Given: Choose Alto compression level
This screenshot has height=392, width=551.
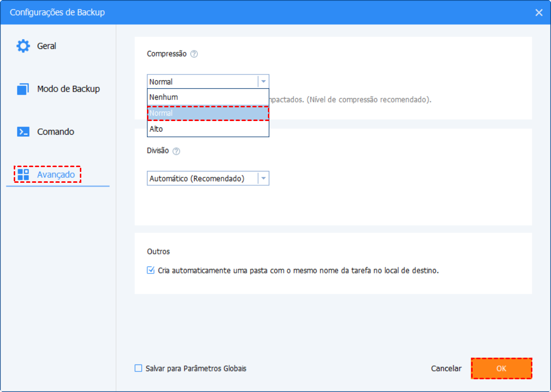Looking at the screenshot, I should 208,129.
